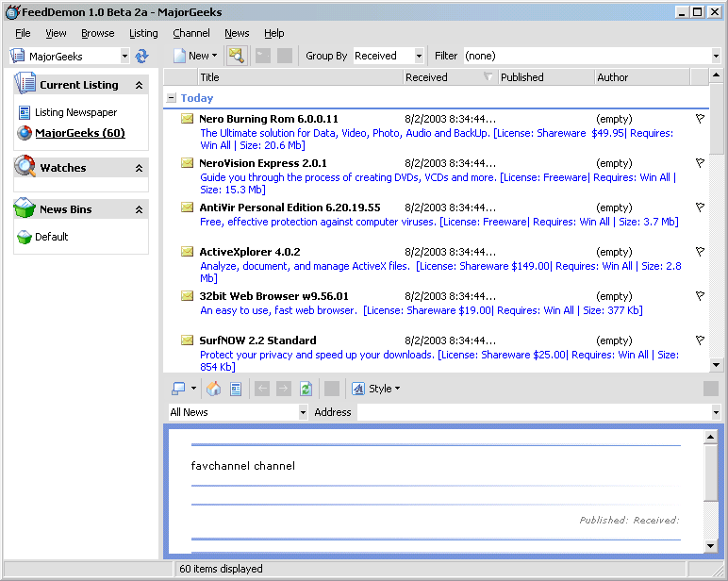Open the All News dropdown
Screen dimensions: 728x581
click(x=303, y=412)
